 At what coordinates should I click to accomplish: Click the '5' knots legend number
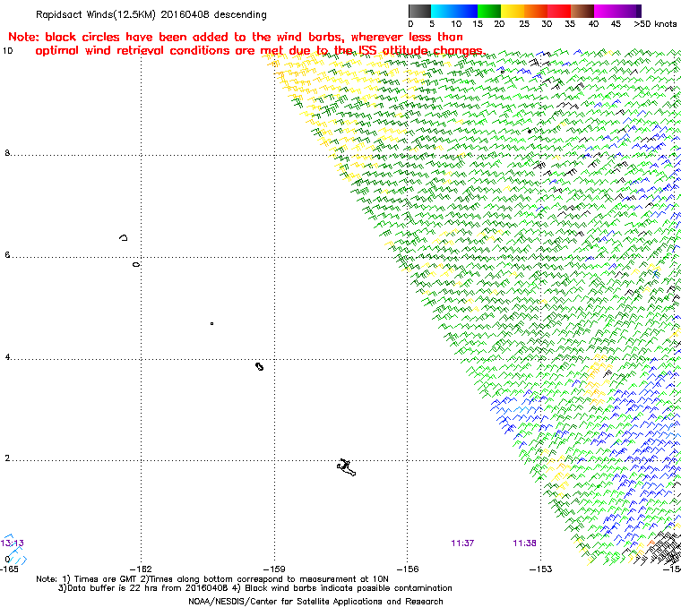click(x=432, y=24)
